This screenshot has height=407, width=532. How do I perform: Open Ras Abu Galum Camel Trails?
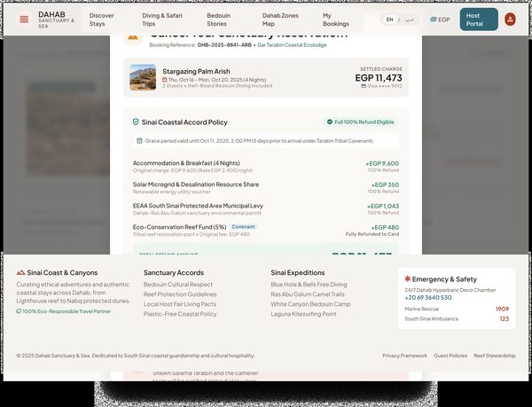308,294
